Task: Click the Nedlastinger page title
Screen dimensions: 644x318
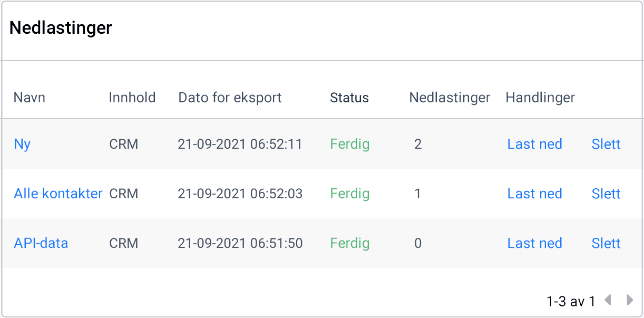Action: point(61,27)
